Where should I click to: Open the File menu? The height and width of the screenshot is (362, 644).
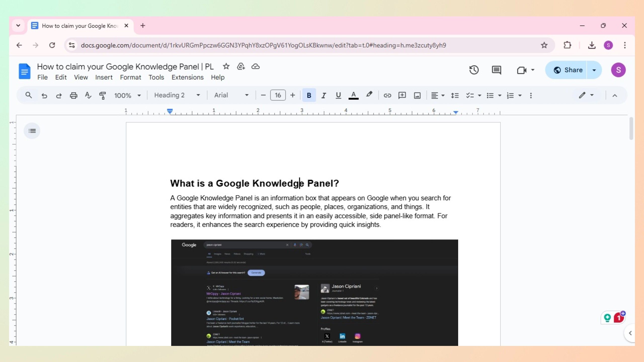(43, 77)
